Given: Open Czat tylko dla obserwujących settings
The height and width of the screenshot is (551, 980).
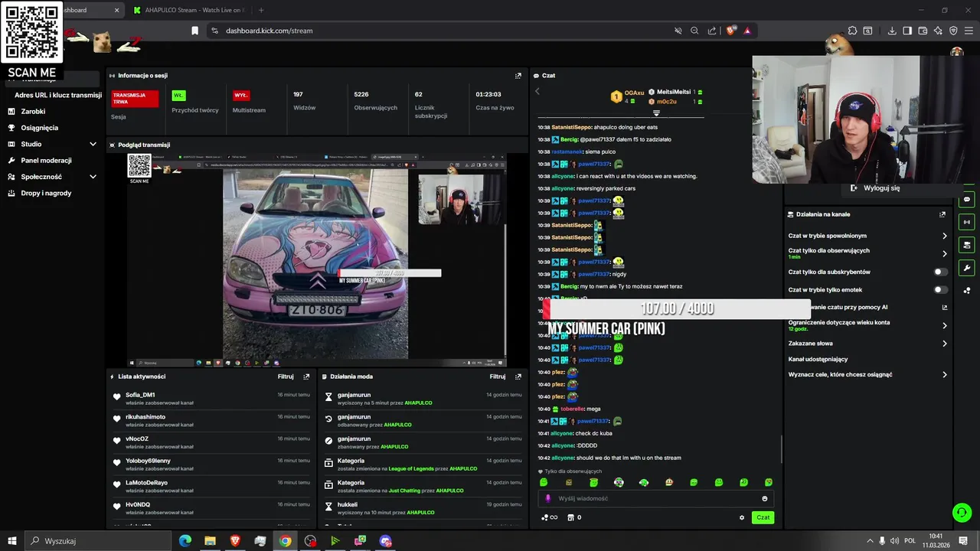Looking at the screenshot, I should point(867,253).
